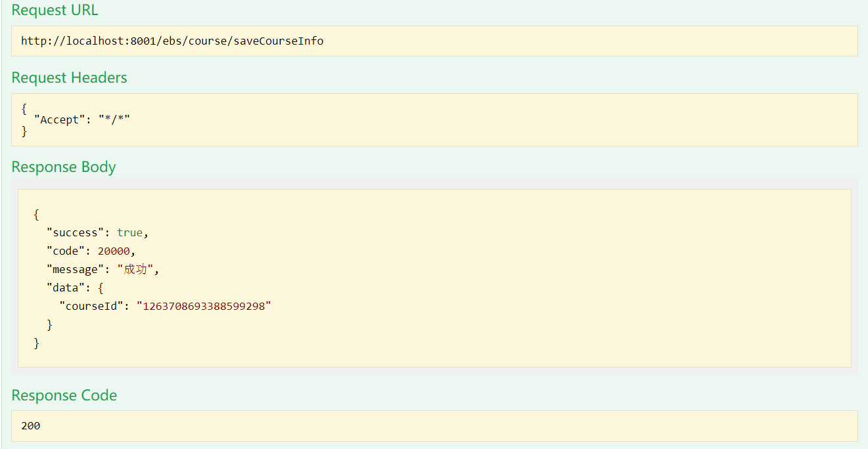The height and width of the screenshot is (449, 868).
Task: Click the final closing brace of response body
Action: 37,343
